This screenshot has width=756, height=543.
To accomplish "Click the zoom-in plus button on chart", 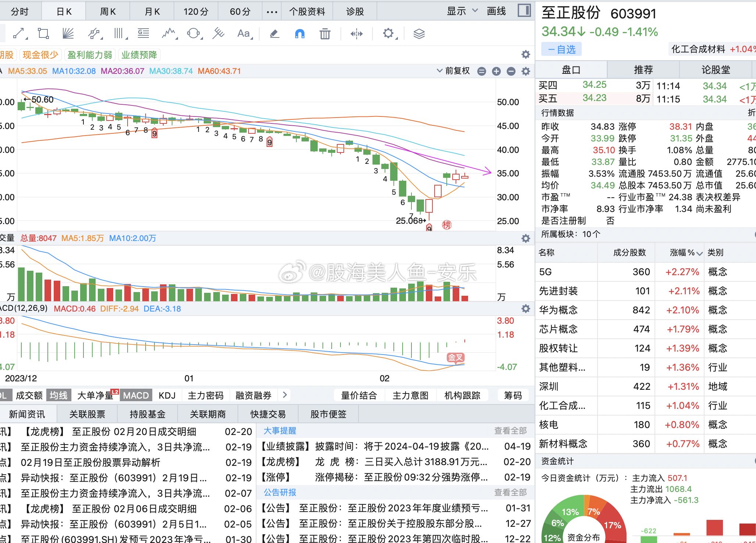I will [x=496, y=71].
